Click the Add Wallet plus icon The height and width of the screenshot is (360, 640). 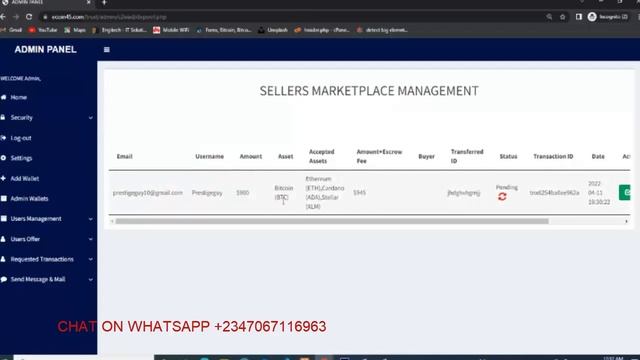pyautogui.click(x=3, y=178)
